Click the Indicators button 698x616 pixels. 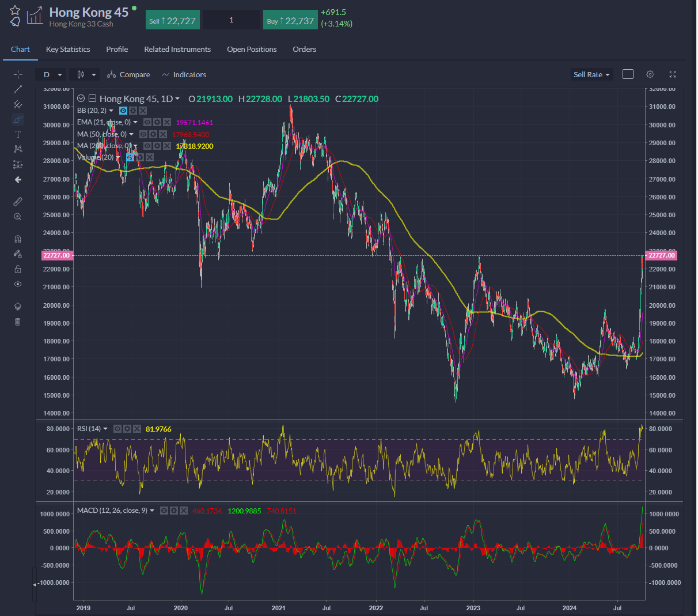click(x=184, y=74)
